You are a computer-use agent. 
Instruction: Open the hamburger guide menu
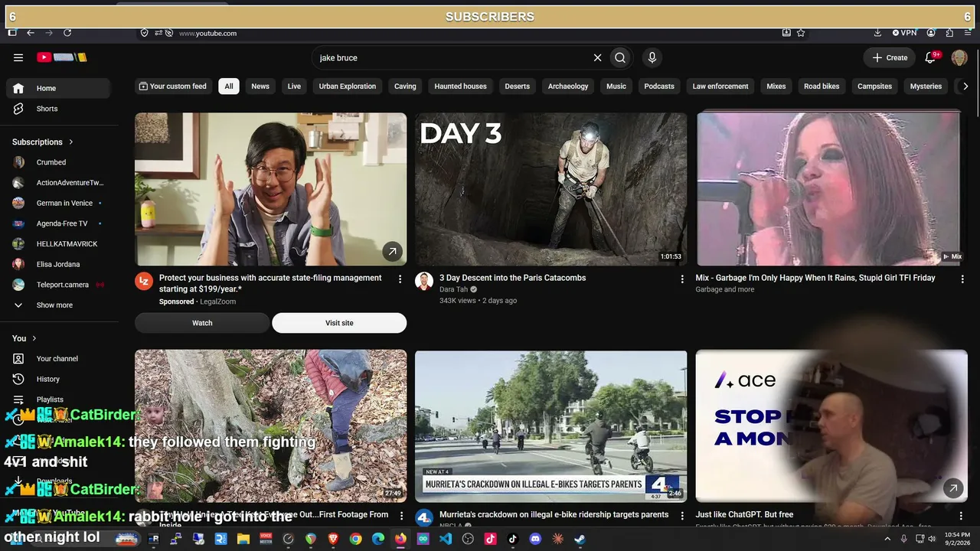[x=18, y=57]
